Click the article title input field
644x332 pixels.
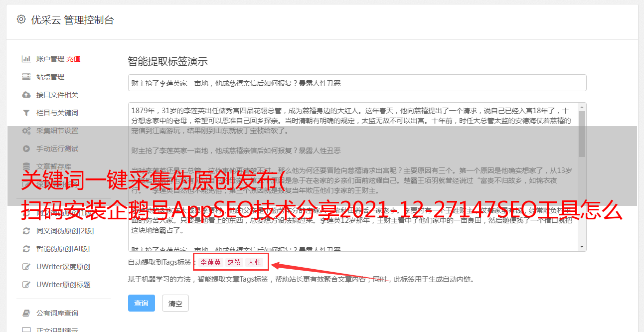click(357, 83)
